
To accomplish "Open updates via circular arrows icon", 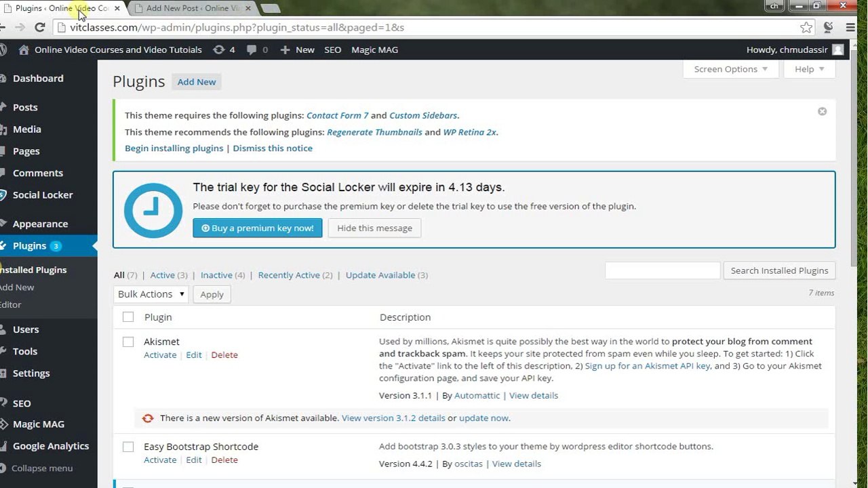I will point(218,49).
